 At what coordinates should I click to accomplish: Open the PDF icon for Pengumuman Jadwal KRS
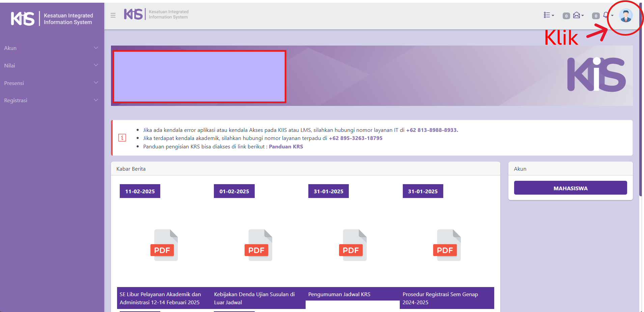click(x=353, y=245)
